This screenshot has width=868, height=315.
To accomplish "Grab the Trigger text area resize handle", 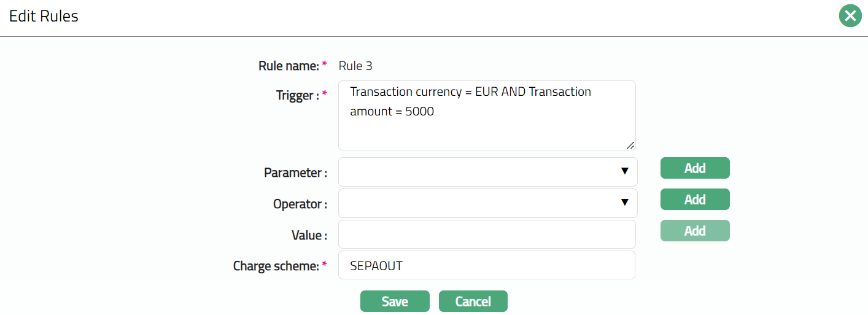I will pos(630,146).
